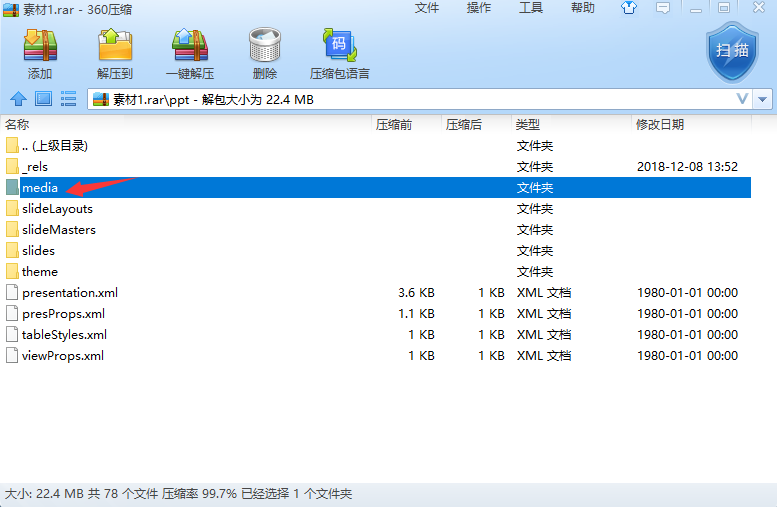Select the _rels folder
This screenshot has width=777, height=507.
coord(376,167)
